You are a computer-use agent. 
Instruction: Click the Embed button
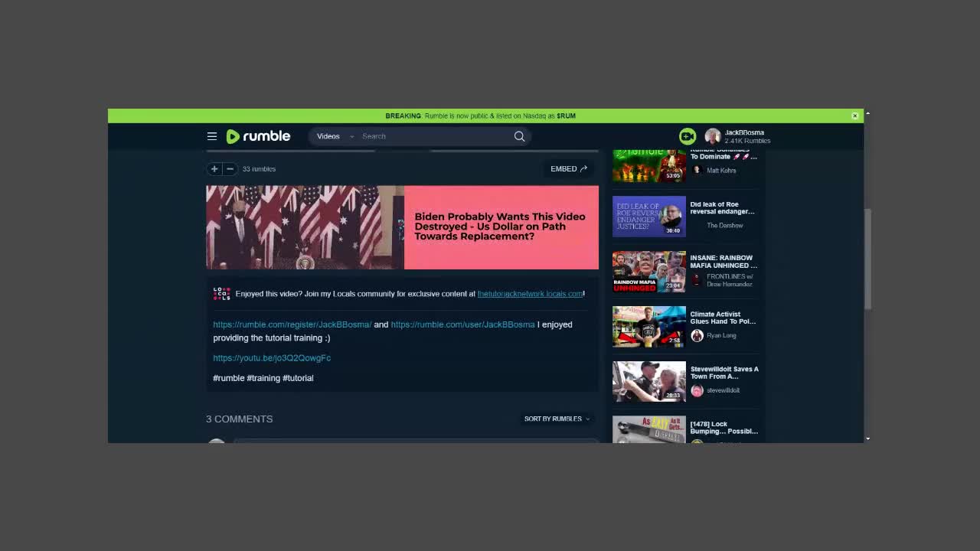coord(569,168)
